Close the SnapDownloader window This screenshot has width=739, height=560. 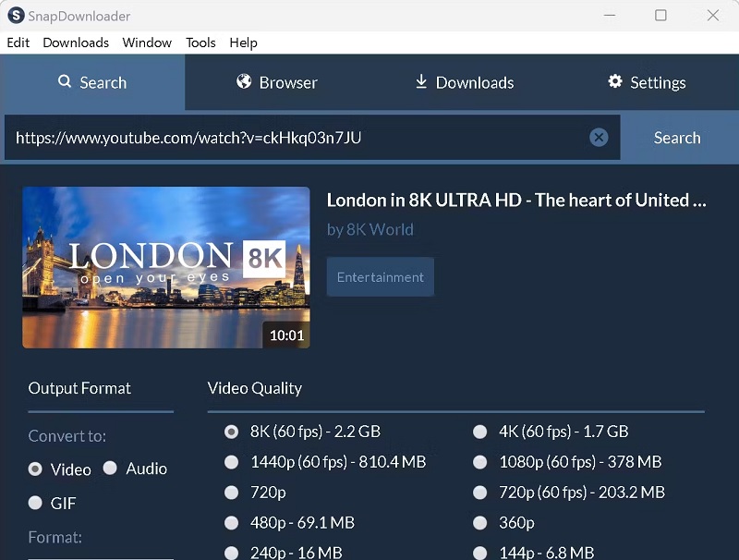coord(712,16)
